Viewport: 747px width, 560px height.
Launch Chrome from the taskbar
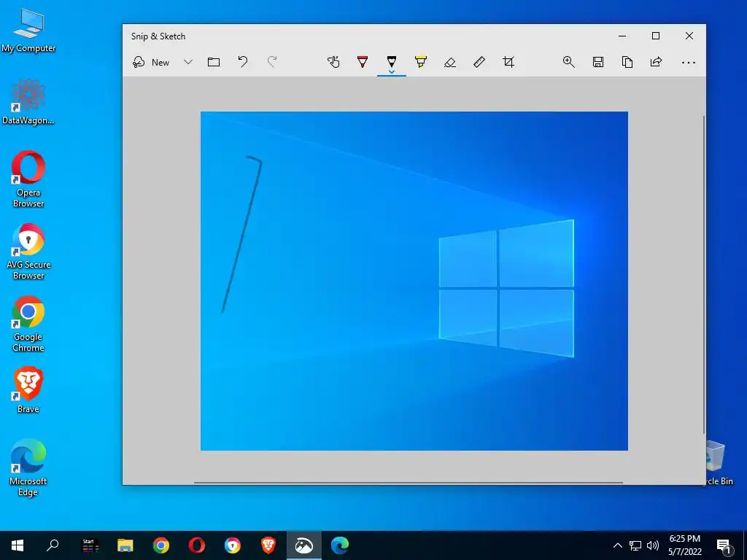pyautogui.click(x=161, y=545)
